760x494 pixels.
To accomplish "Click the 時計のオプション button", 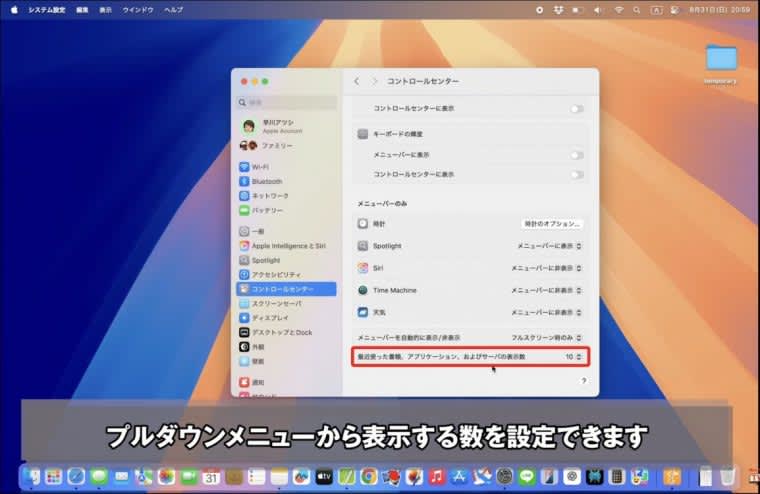I will coord(551,224).
